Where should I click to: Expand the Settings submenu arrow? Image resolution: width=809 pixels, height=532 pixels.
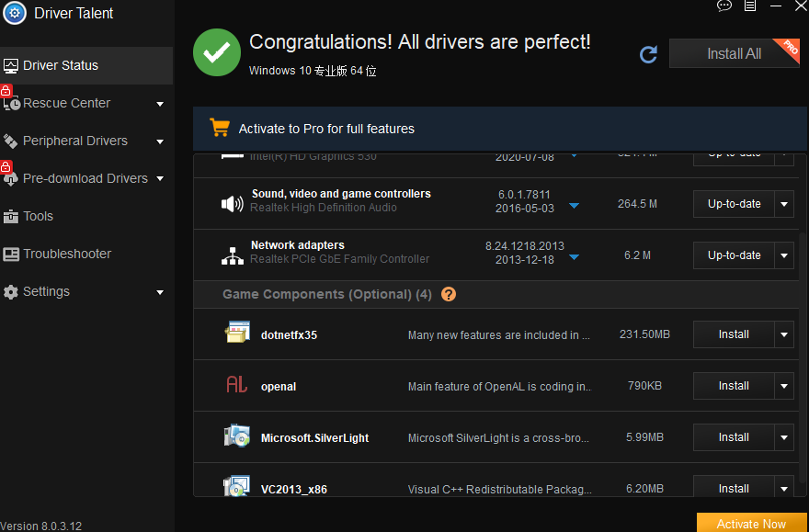pyautogui.click(x=160, y=293)
